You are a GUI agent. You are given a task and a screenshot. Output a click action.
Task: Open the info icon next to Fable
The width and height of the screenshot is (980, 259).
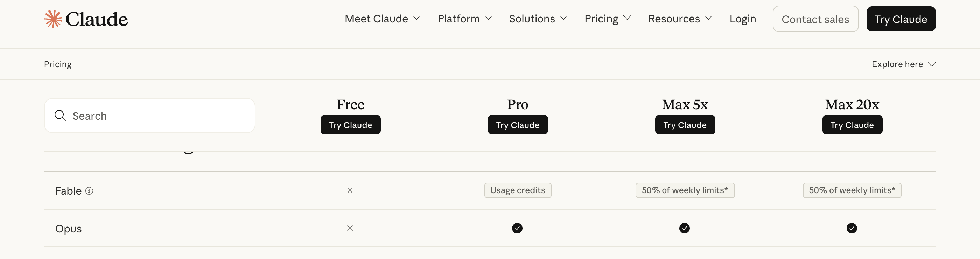[x=89, y=191]
